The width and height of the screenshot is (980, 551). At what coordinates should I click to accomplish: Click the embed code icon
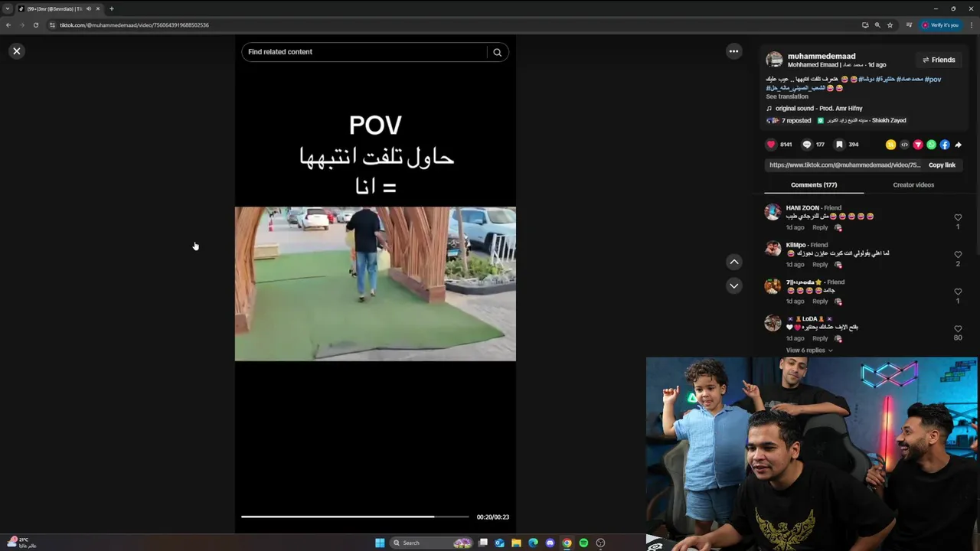click(904, 144)
